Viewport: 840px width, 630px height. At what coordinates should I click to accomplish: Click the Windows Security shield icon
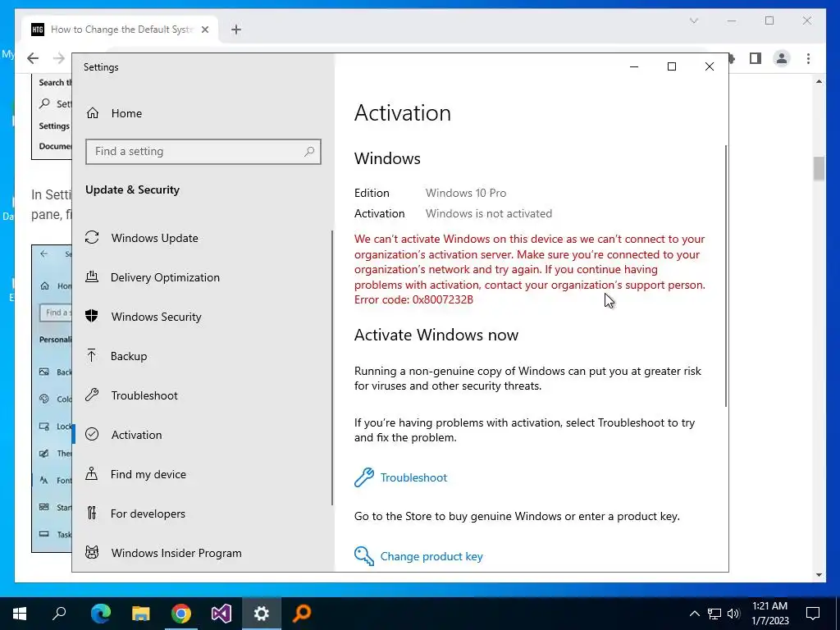coord(92,316)
